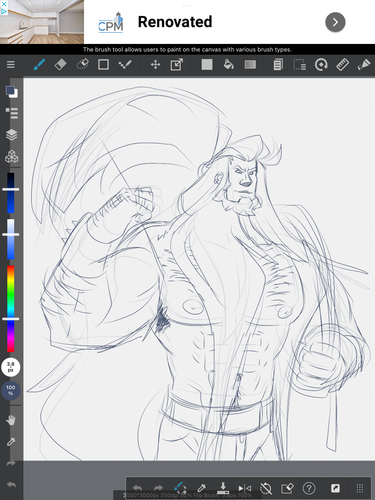375x500 pixels.
Task: Select the Gradient tool
Action: (x=250, y=64)
